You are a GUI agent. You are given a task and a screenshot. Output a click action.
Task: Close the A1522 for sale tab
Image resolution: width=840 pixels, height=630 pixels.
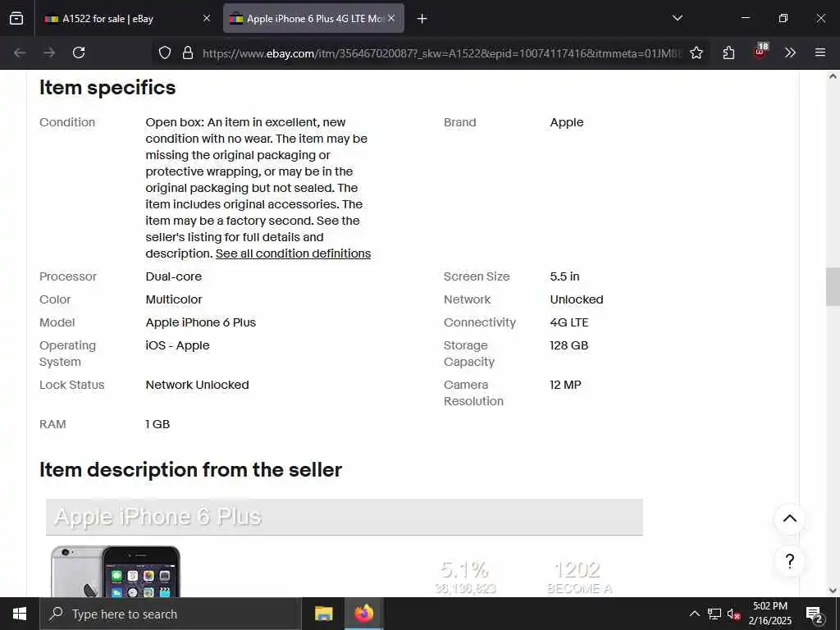point(207,18)
